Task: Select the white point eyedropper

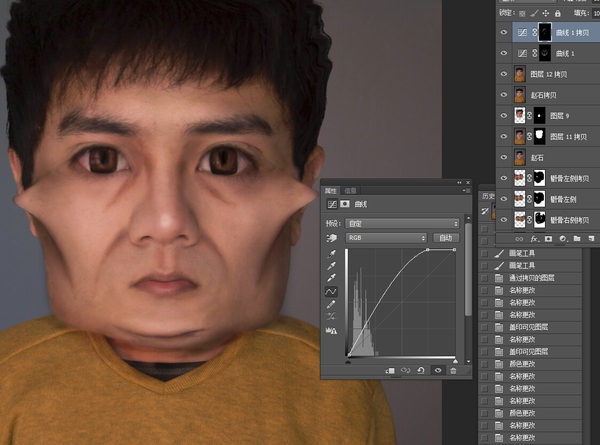Action: pos(331,278)
